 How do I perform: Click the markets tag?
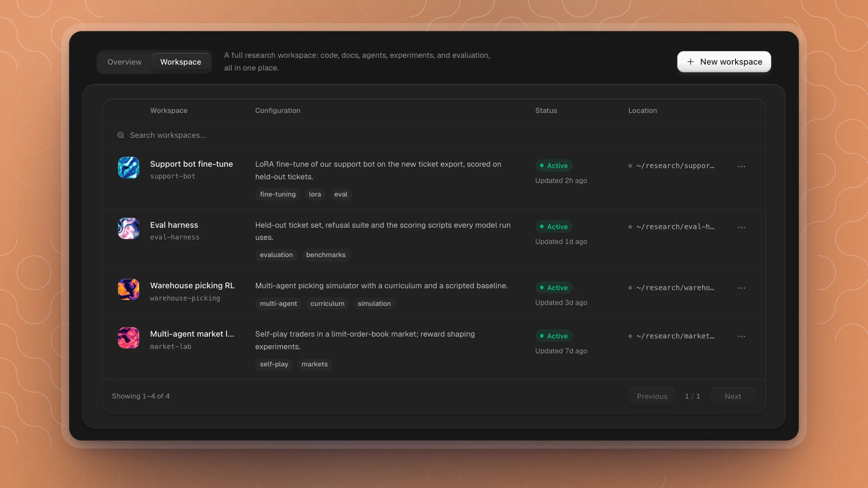pyautogui.click(x=314, y=364)
